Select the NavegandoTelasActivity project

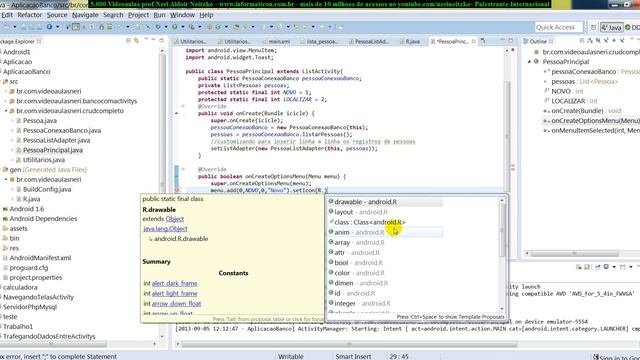(x=38, y=297)
